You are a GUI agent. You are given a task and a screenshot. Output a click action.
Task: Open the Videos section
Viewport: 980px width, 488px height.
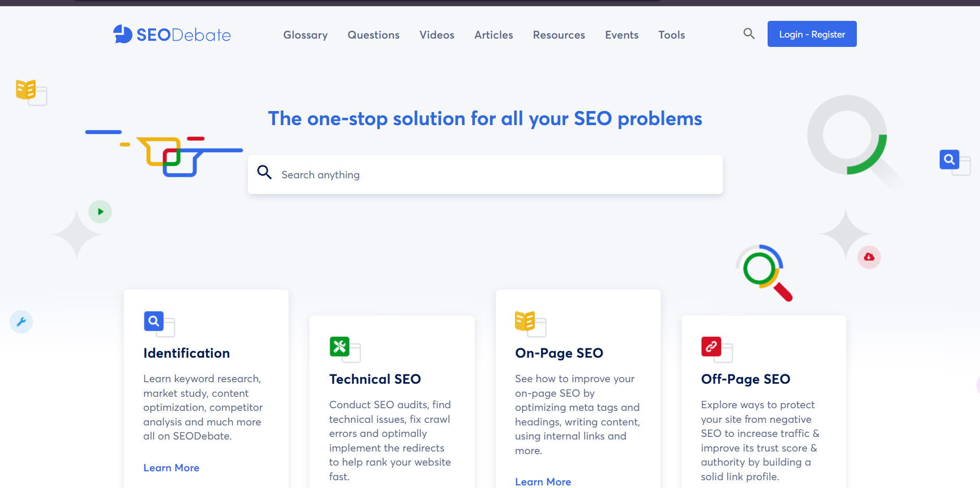(437, 35)
